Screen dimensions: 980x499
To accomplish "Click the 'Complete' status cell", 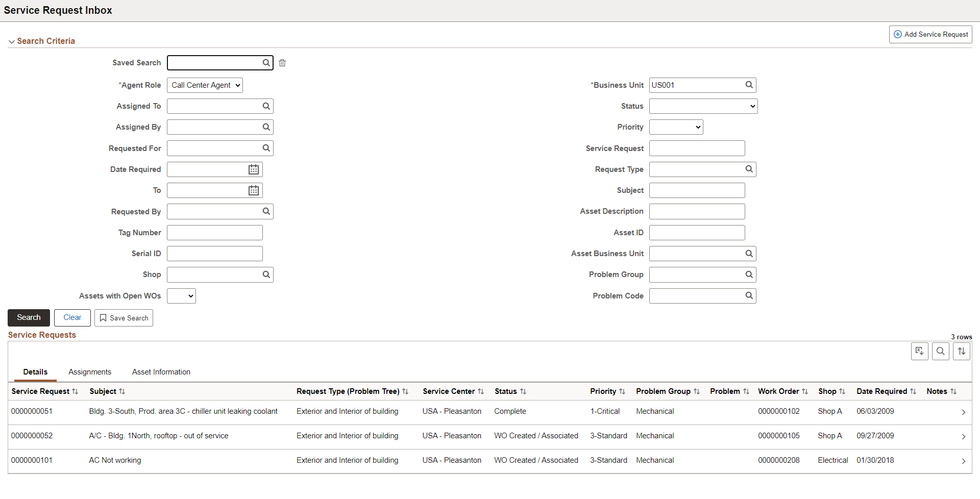I will [510, 411].
